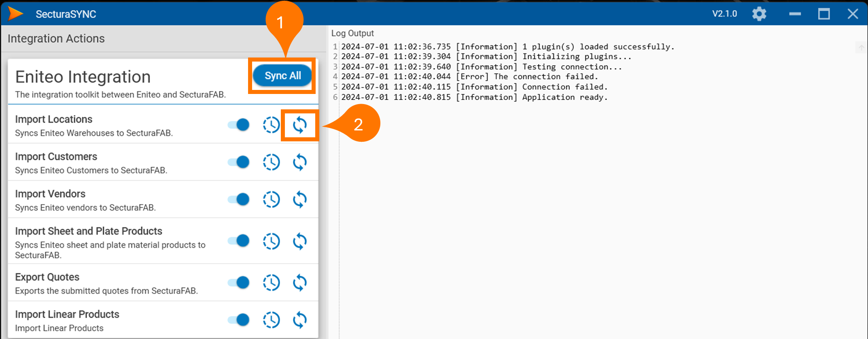The width and height of the screenshot is (868, 339).
Task: Turn off Import Customers toggle
Action: [239, 162]
